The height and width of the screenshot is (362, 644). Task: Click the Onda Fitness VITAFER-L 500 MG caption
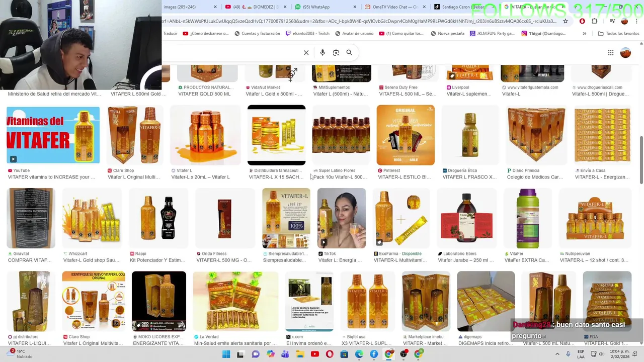pyautogui.click(x=224, y=260)
